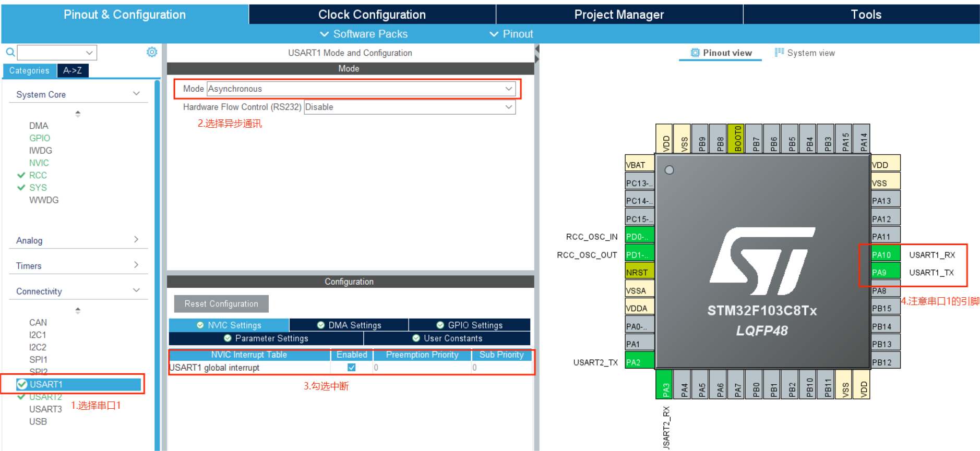Screen dimensions: 980x451
Task: Click the Reset Configuration button
Action: (221, 303)
